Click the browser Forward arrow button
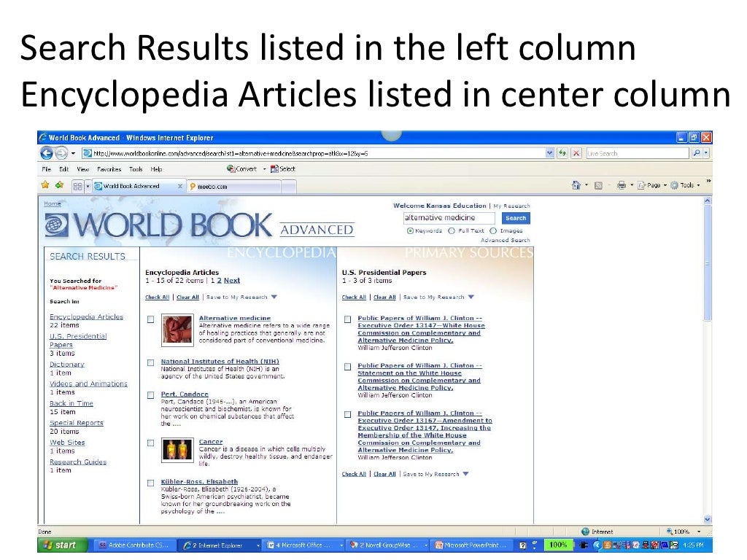This screenshot has width=747, height=560. 61,153
